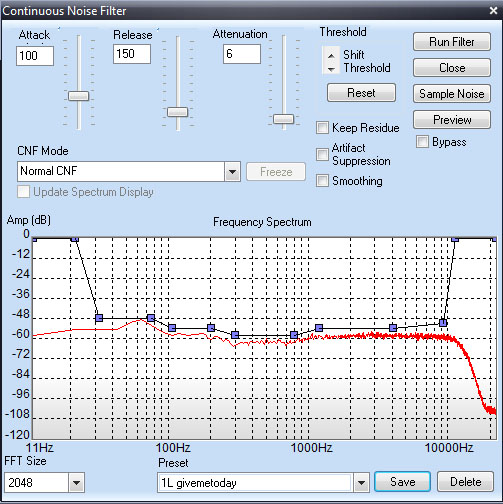Select the top threshold node above 10000Hz

(455, 239)
